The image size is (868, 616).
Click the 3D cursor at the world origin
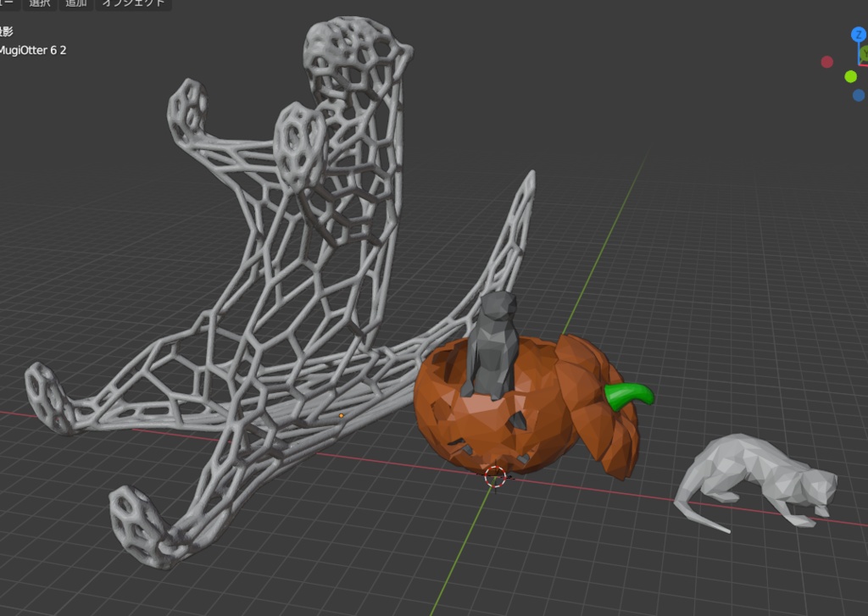[495, 476]
